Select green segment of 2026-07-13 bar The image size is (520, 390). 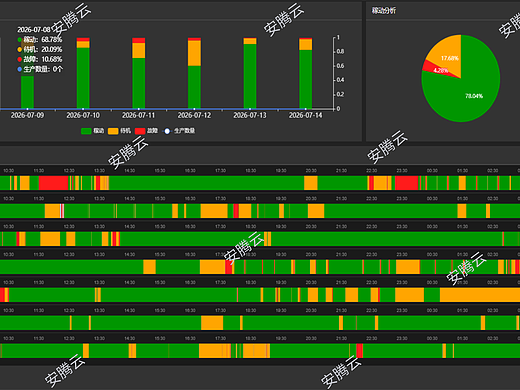tap(250, 76)
